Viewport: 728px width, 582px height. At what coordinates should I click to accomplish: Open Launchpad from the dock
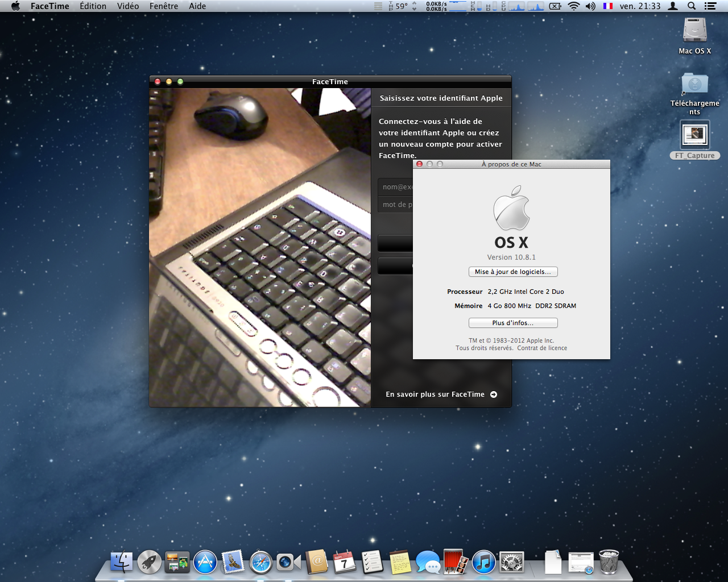[150, 562]
